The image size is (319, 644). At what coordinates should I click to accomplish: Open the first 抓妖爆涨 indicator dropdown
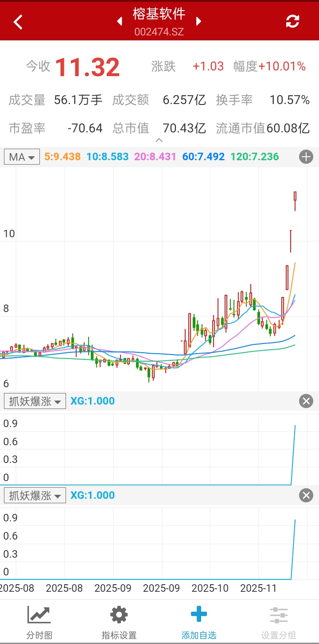pyautogui.click(x=35, y=401)
